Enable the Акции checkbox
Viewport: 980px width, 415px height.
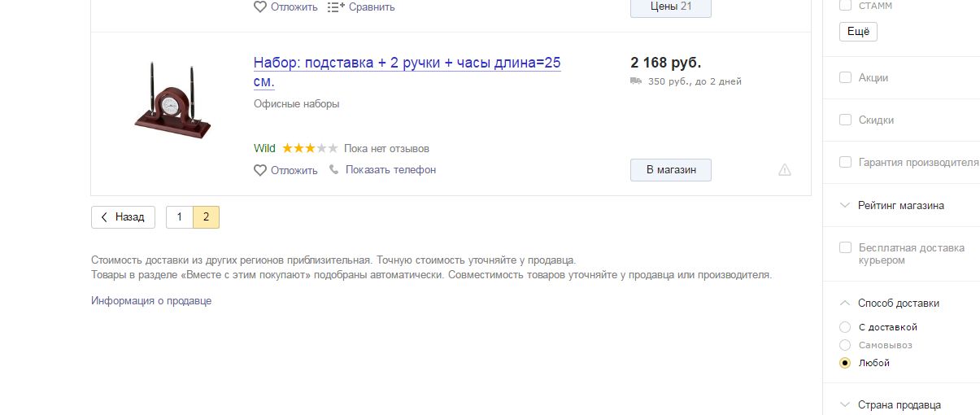click(845, 77)
